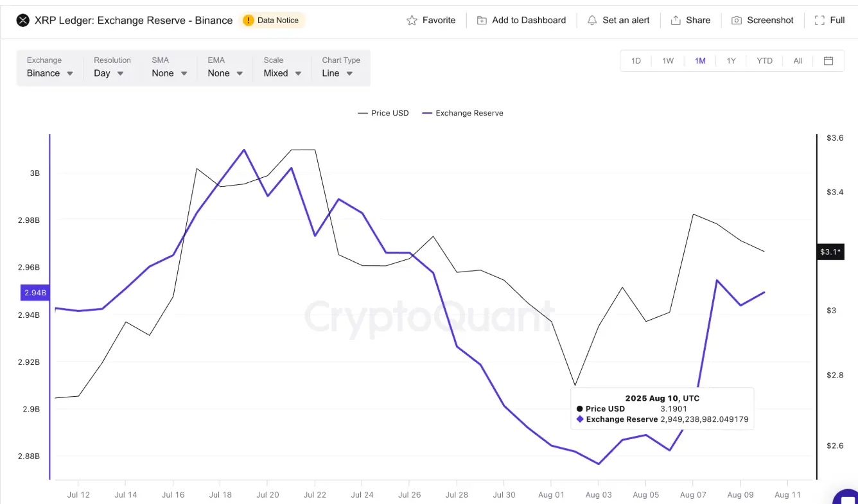This screenshot has width=858, height=504.
Task: Open the EMA dropdown
Action: (x=225, y=67)
